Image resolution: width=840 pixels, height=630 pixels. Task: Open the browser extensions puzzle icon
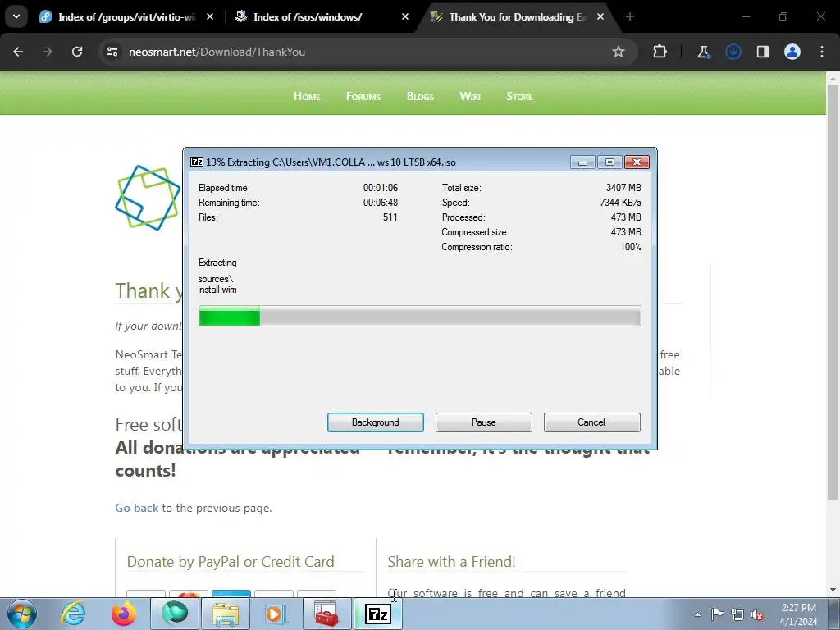660,52
